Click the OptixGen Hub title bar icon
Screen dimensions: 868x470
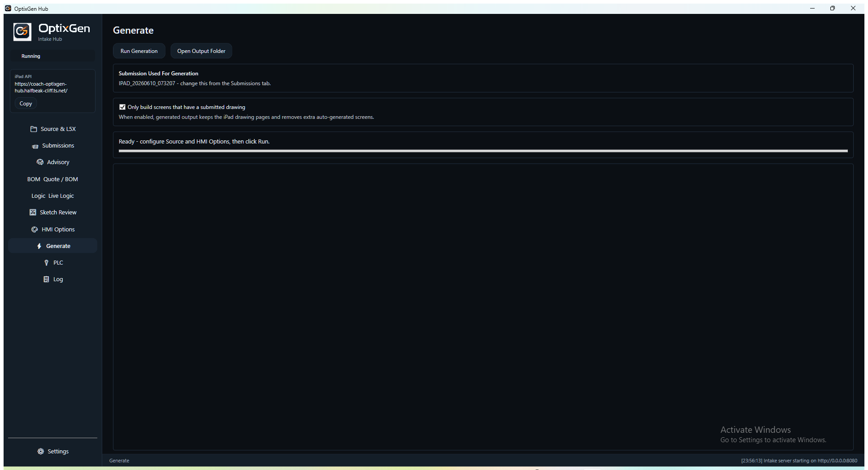(8, 9)
